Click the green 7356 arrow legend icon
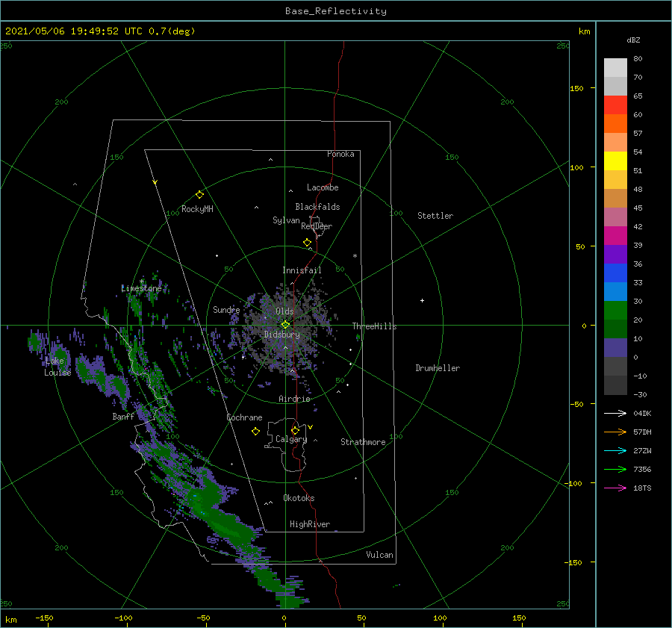This screenshot has height=628, width=672. [x=615, y=470]
